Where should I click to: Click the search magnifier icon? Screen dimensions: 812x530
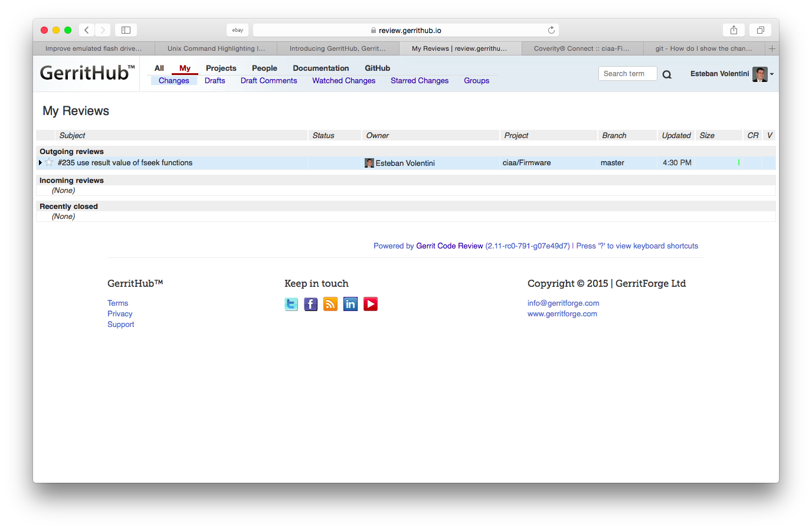tap(667, 74)
